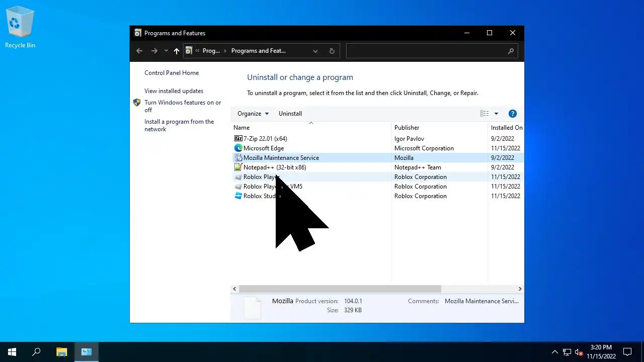Screen dimensions: 644x362
Task: Click product version 104.0.1 in details
Action: click(x=353, y=301)
